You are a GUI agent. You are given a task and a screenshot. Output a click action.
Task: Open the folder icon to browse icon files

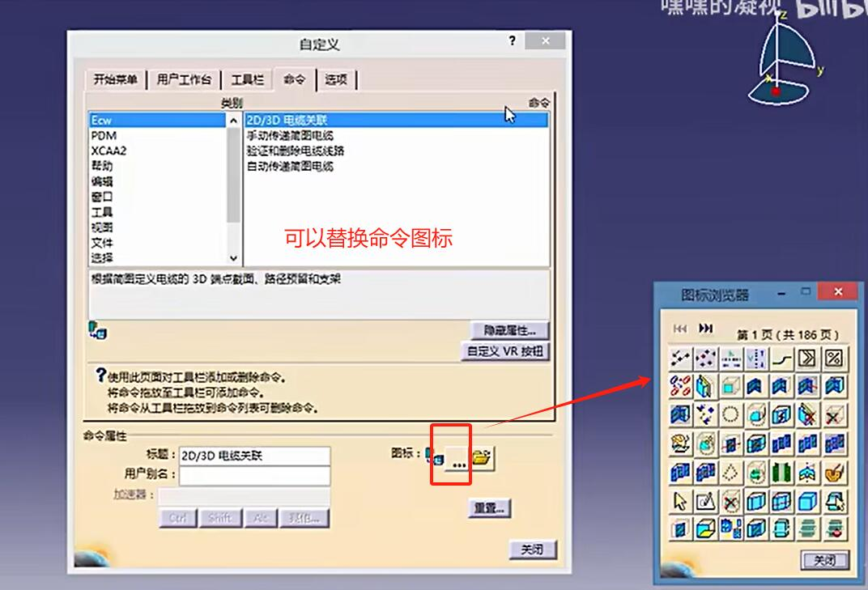(x=482, y=458)
